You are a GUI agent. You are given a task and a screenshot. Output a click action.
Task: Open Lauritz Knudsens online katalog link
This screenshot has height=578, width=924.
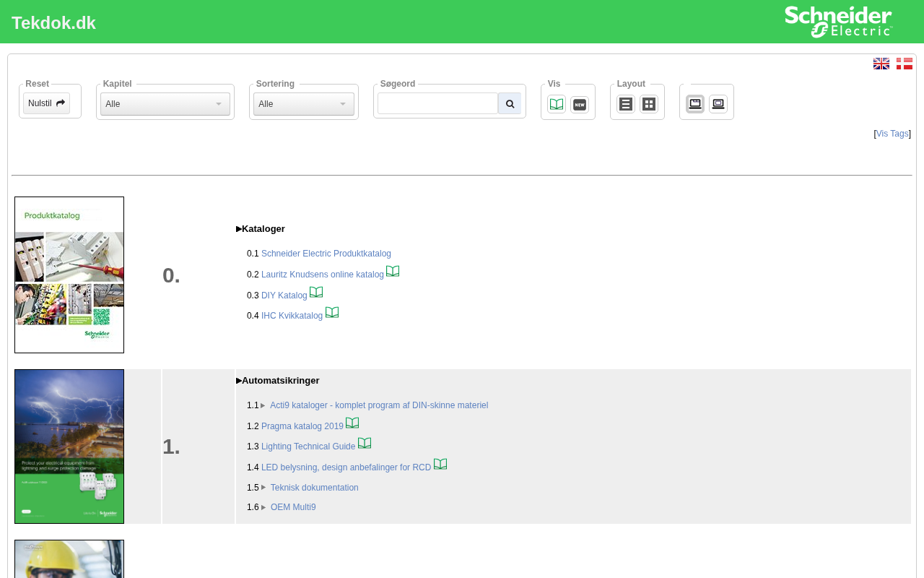(323, 275)
